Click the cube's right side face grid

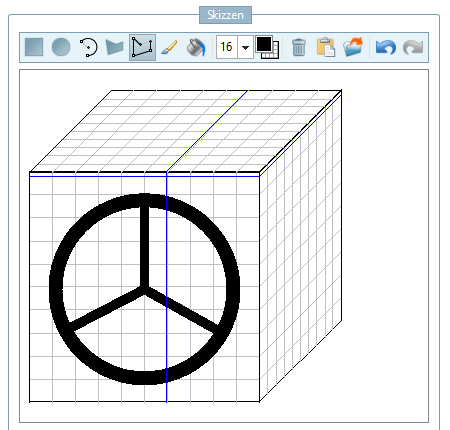point(301,246)
